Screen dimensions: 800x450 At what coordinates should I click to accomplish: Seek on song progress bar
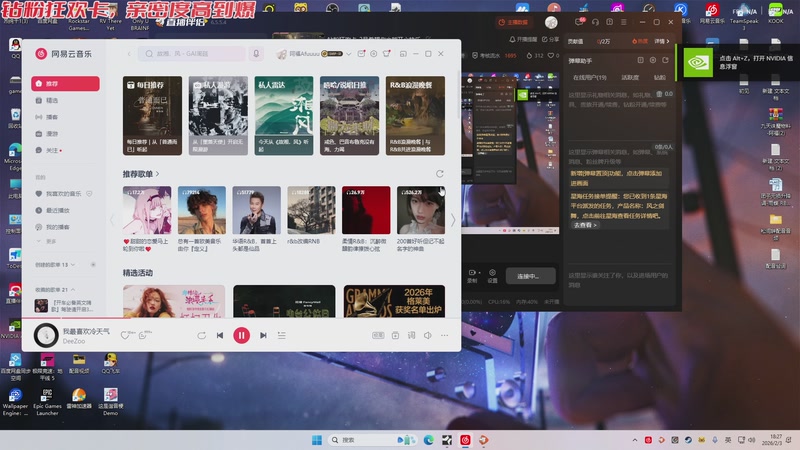pos(242,318)
